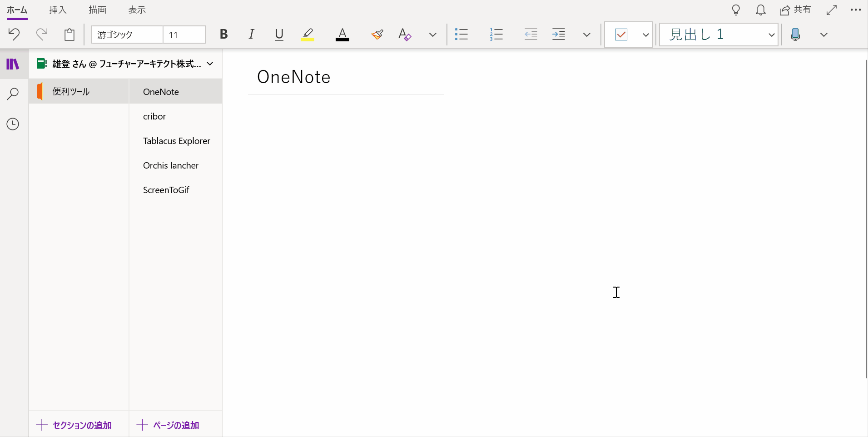Apply black font color
Viewport: 868px width, 437px height.
pyautogui.click(x=342, y=35)
